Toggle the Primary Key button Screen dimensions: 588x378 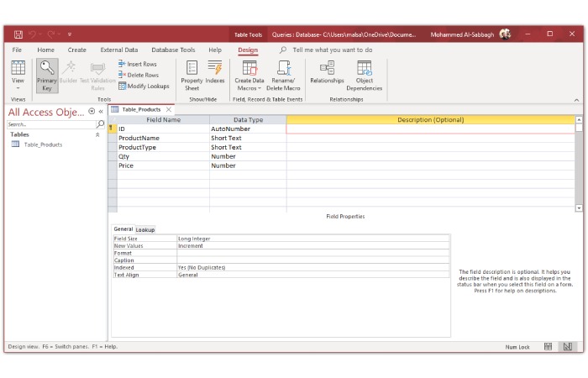click(x=47, y=76)
